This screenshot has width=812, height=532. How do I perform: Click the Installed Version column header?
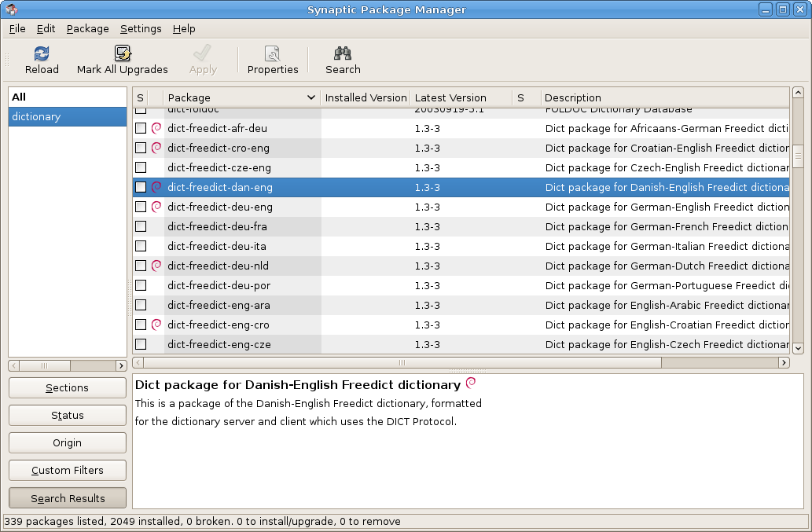[x=366, y=97]
